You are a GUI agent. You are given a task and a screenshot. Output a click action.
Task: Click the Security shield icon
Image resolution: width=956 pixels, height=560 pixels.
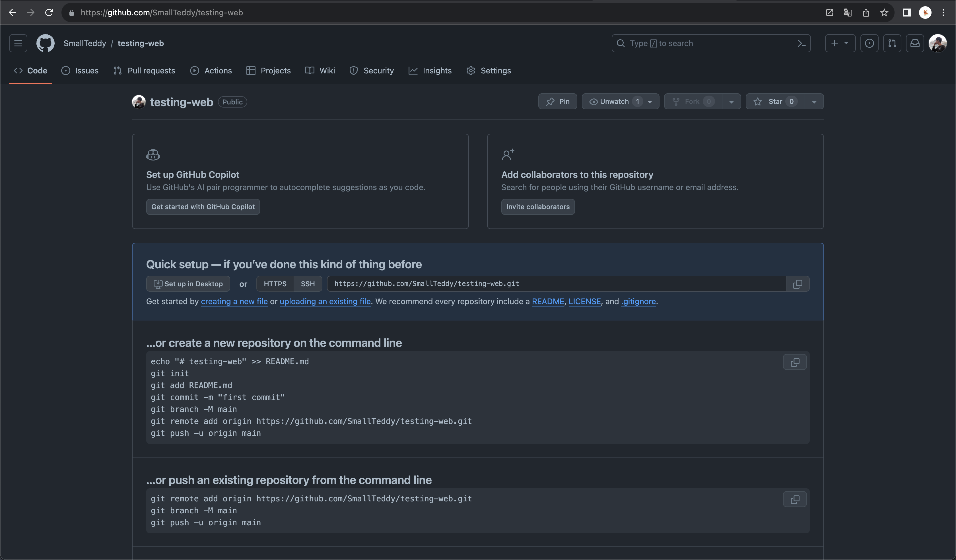coord(353,70)
